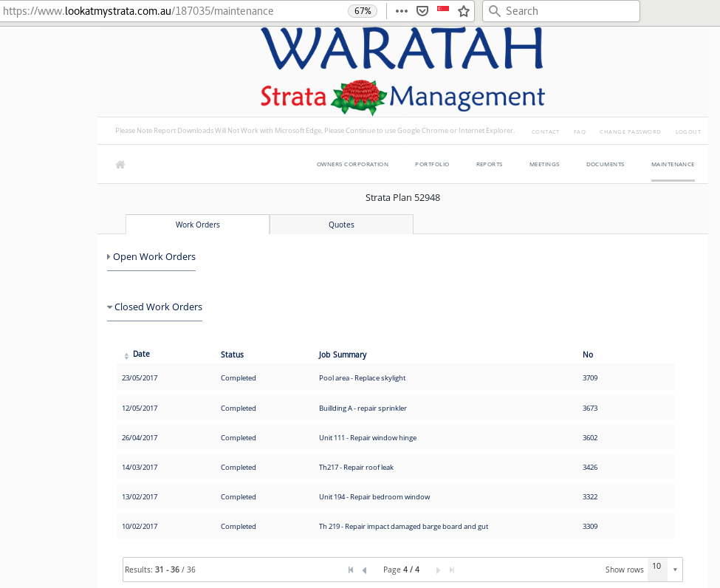Click work order number 3673
This screenshot has width=720, height=588.
coord(590,408)
